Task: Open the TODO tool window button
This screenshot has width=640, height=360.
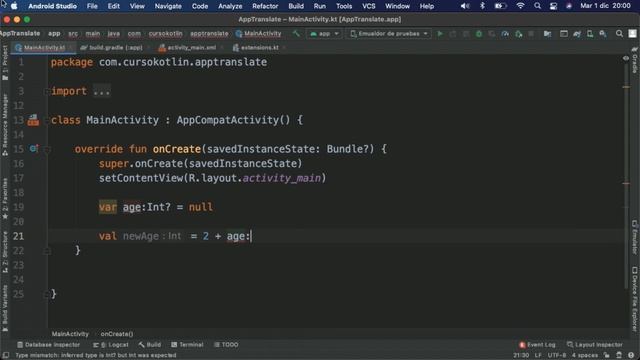Action: (x=226, y=345)
